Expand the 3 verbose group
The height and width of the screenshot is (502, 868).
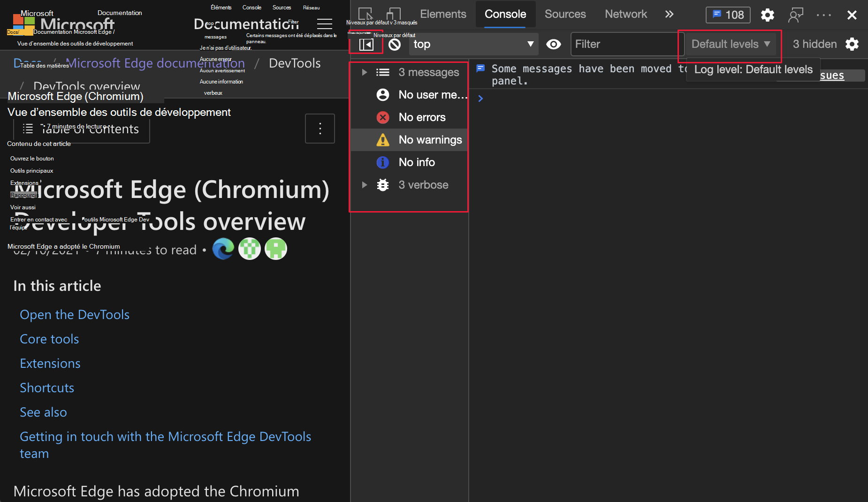364,185
